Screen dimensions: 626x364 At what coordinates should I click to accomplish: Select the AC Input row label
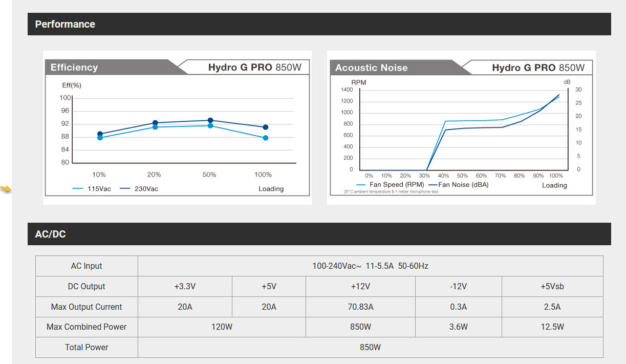87,266
